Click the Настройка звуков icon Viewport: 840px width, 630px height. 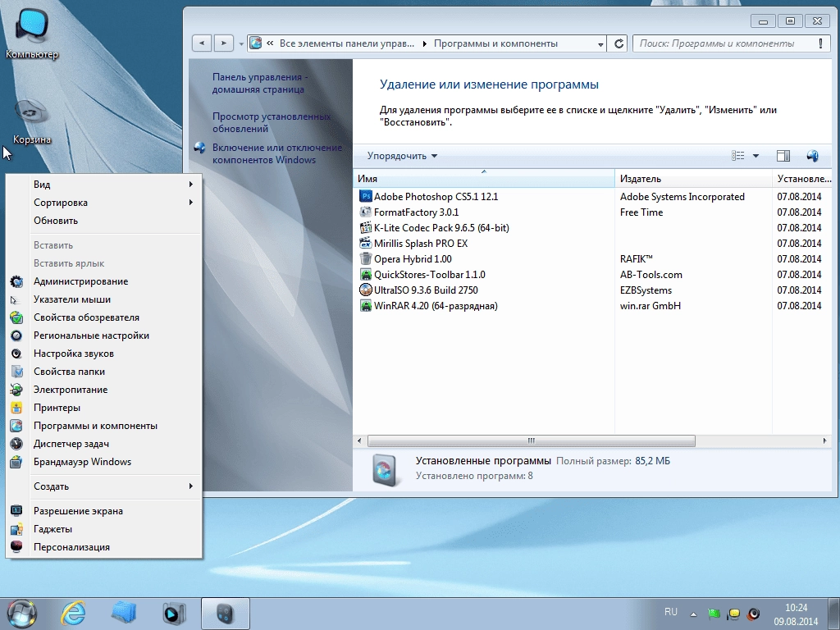16,354
